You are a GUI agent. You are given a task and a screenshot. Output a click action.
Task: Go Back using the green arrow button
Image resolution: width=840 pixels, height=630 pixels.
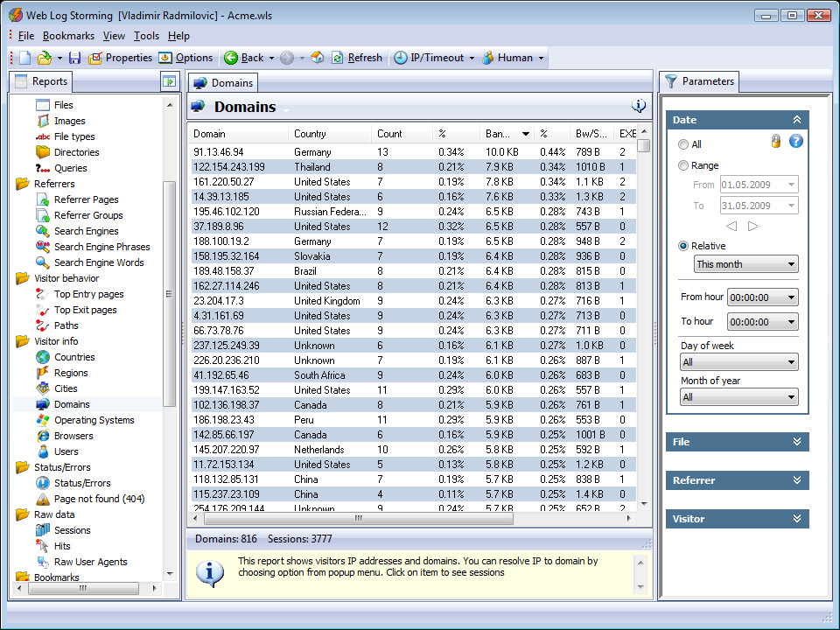click(x=244, y=58)
